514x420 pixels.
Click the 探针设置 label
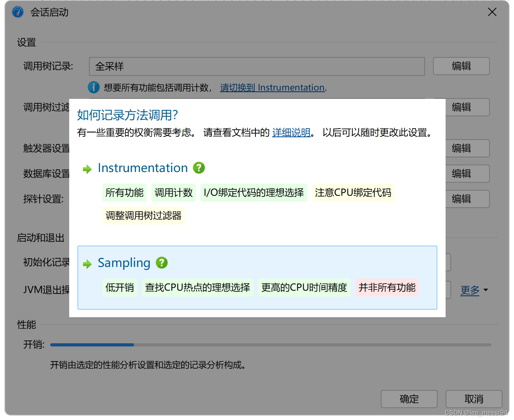pyautogui.click(x=43, y=199)
